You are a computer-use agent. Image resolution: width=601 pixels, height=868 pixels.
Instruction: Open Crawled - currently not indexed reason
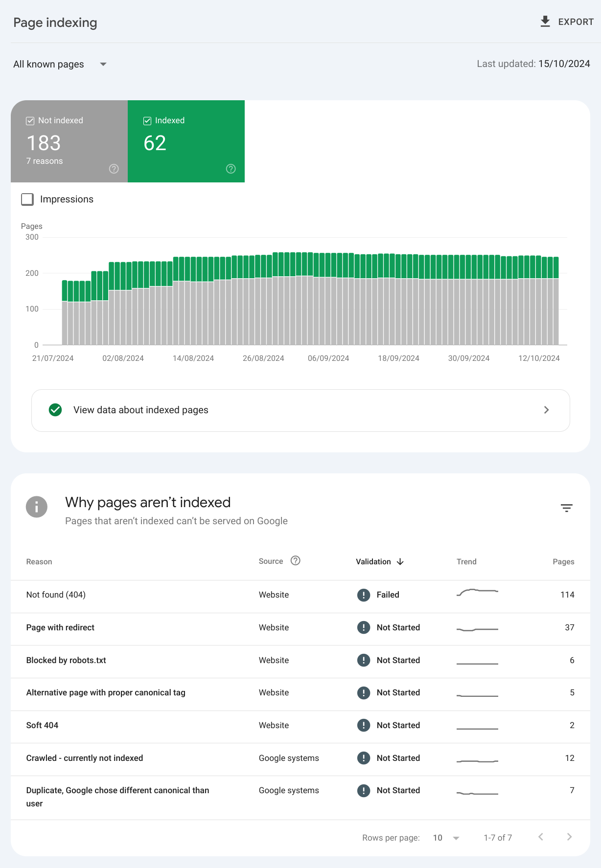point(85,758)
